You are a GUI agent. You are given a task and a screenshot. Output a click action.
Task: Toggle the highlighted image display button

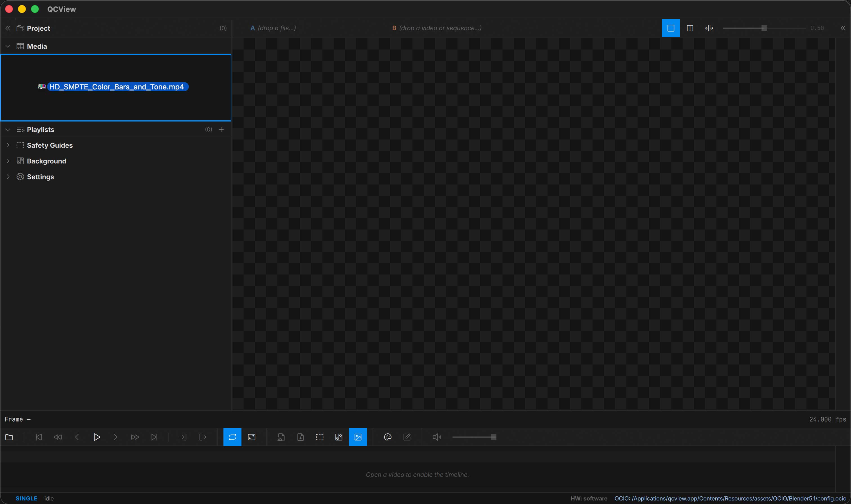tap(358, 437)
